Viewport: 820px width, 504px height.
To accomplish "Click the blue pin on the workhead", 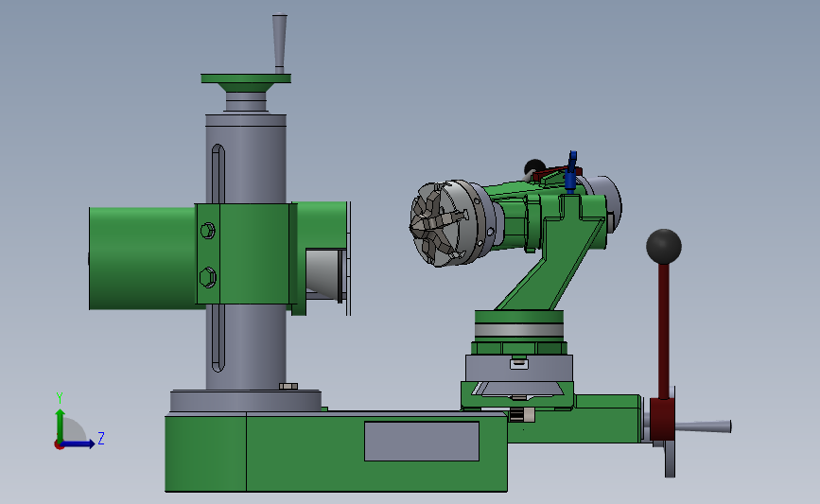I will pos(571,172).
